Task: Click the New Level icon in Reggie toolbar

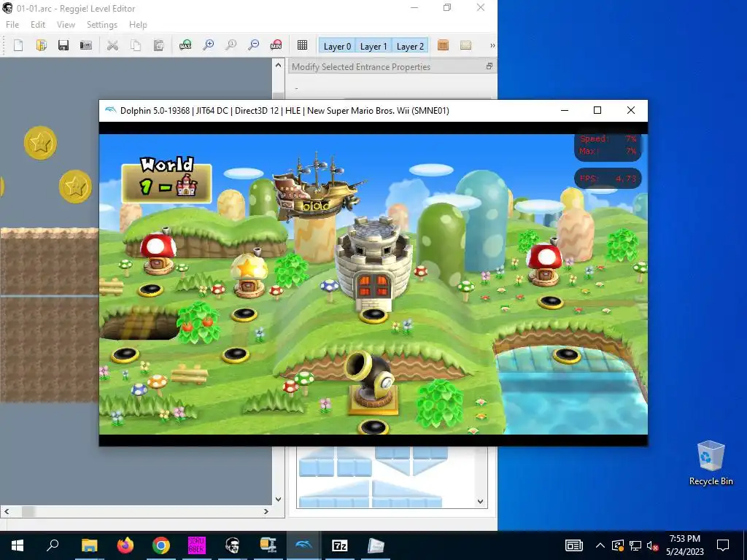Action: pyautogui.click(x=18, y=45)
